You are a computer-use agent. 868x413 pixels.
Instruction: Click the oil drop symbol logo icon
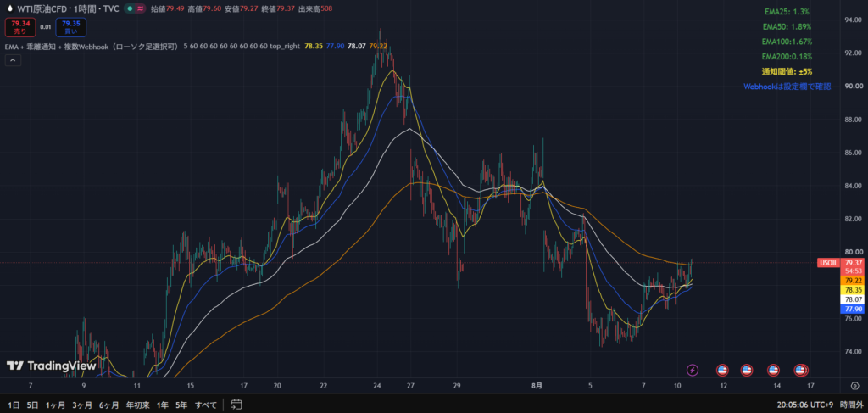pyautogui.click(x=10, y=8)
